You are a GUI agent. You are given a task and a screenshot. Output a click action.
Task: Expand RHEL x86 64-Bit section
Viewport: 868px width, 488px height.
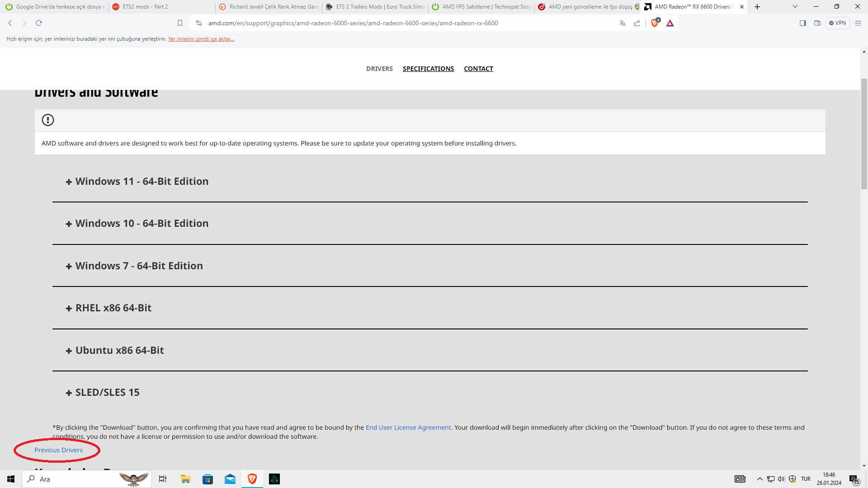pos(113,308)
